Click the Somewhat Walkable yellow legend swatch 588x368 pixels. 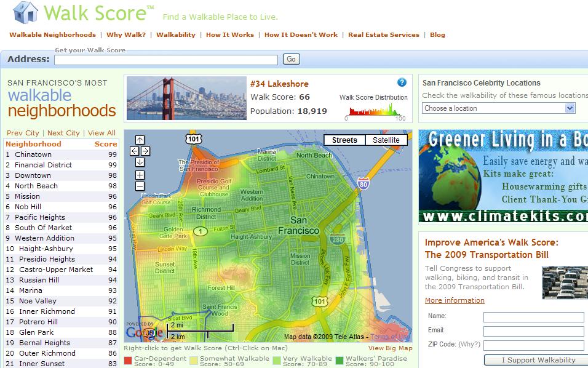point(194,361)
